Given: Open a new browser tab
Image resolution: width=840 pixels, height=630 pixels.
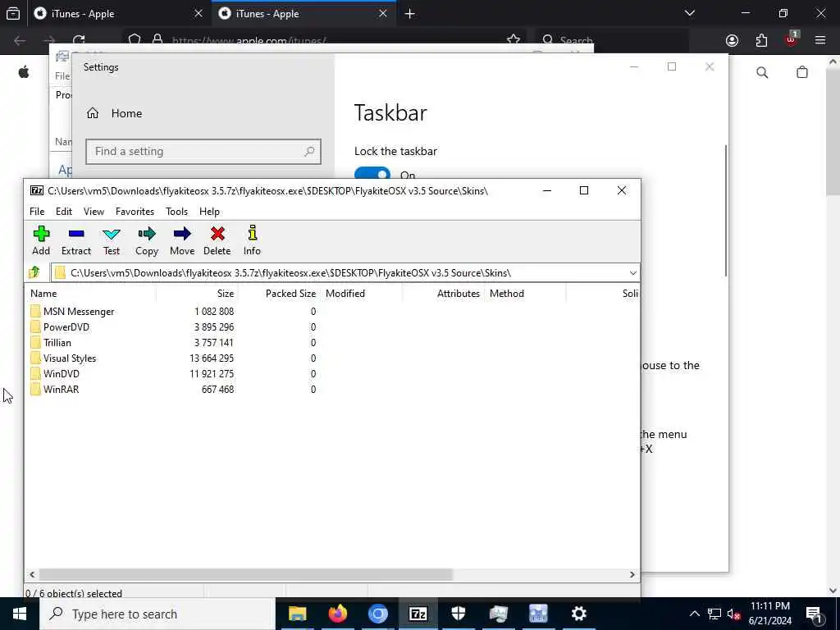Looking at the screenshot, I should [410, 14].
